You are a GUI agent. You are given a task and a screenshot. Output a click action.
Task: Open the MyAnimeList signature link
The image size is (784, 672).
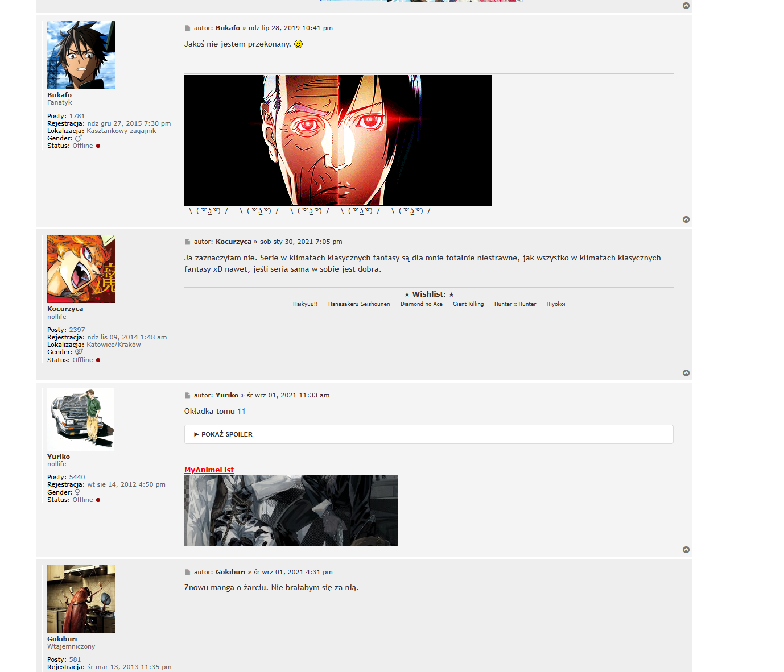[209, 470]
